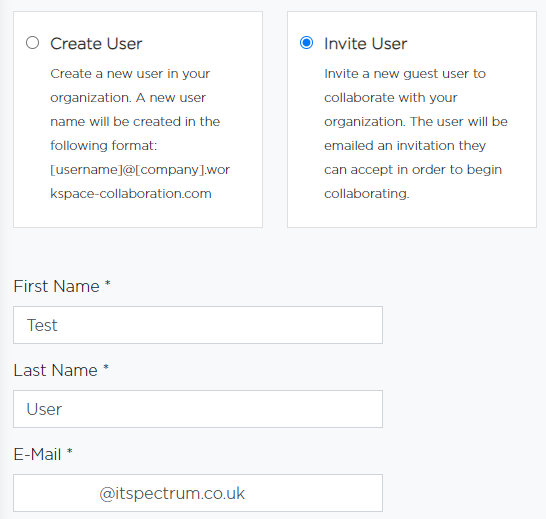Viewport: 546px width, 519px height.
Task: Click the asterisk beside E-Mail
Action: tap(70, 452)
